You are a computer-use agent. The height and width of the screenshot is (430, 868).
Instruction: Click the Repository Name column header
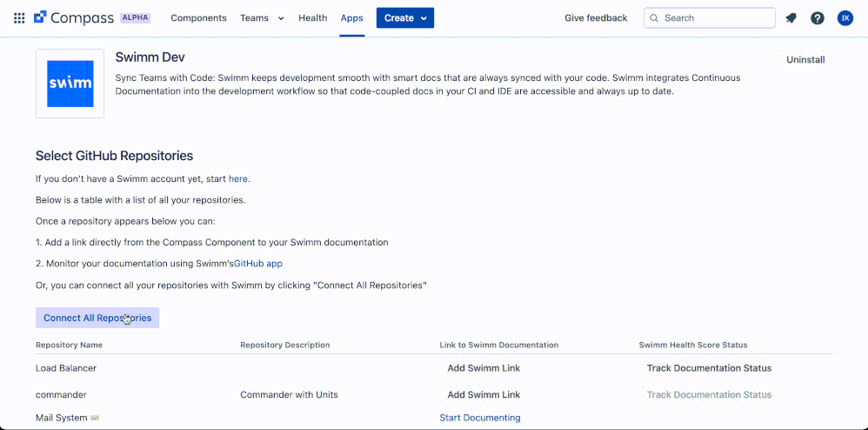tap(70, 345)
